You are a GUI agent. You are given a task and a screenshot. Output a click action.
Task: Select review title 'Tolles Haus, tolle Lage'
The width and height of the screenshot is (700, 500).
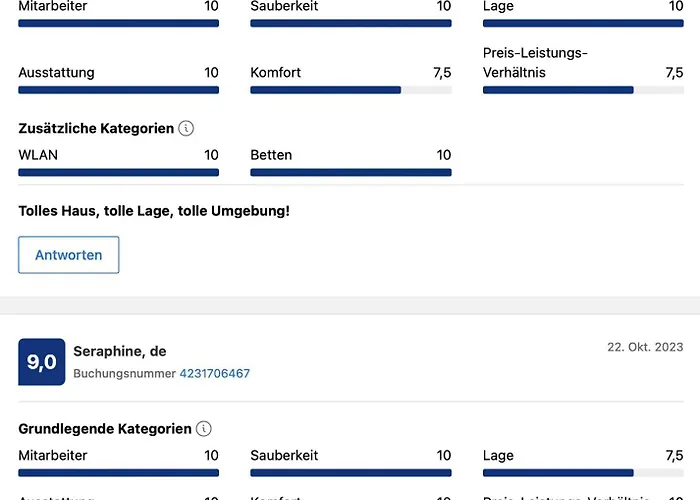pos(154,211)
